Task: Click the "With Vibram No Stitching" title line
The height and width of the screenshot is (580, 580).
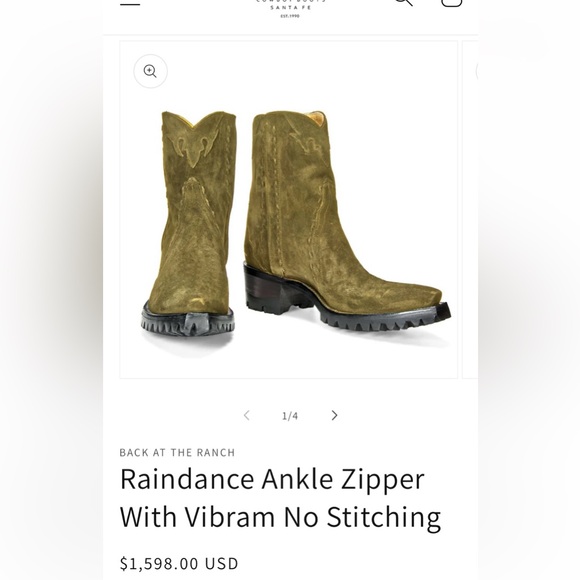Action: click(280, 517)
